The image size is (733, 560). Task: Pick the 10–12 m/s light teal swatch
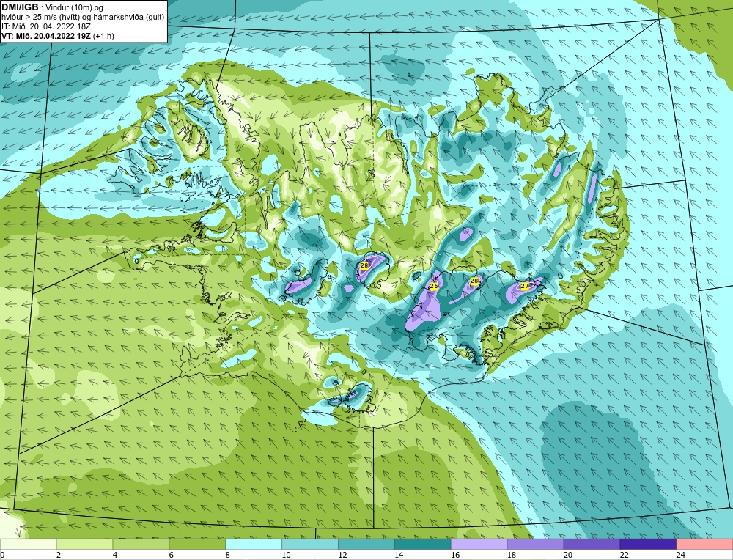pyautogui.click(x=310, y=545)
